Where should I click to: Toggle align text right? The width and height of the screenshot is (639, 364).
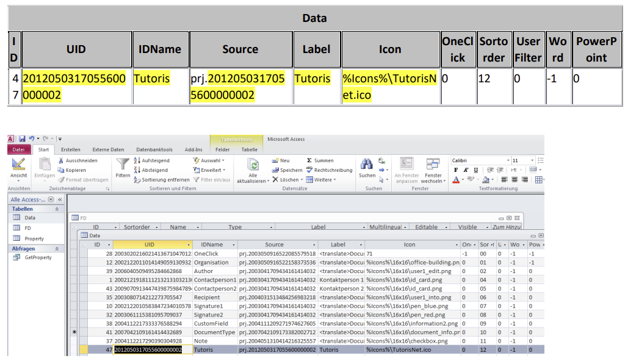[x=525, y=179]
